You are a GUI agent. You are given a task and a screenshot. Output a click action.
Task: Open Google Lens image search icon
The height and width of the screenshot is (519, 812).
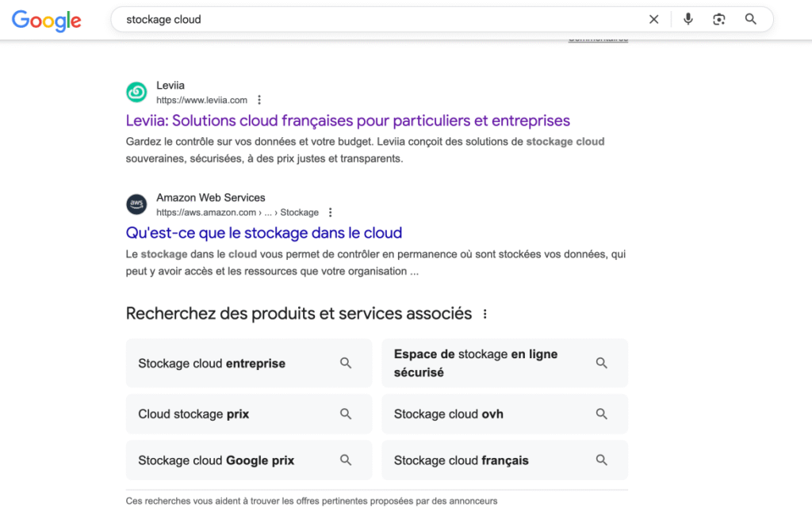[x=718, y=20]
